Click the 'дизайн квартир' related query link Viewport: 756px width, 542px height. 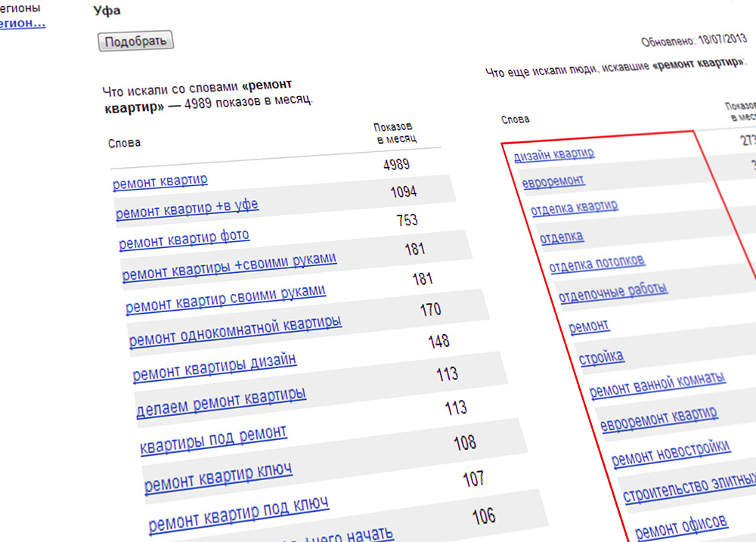[x=554, y=154]
